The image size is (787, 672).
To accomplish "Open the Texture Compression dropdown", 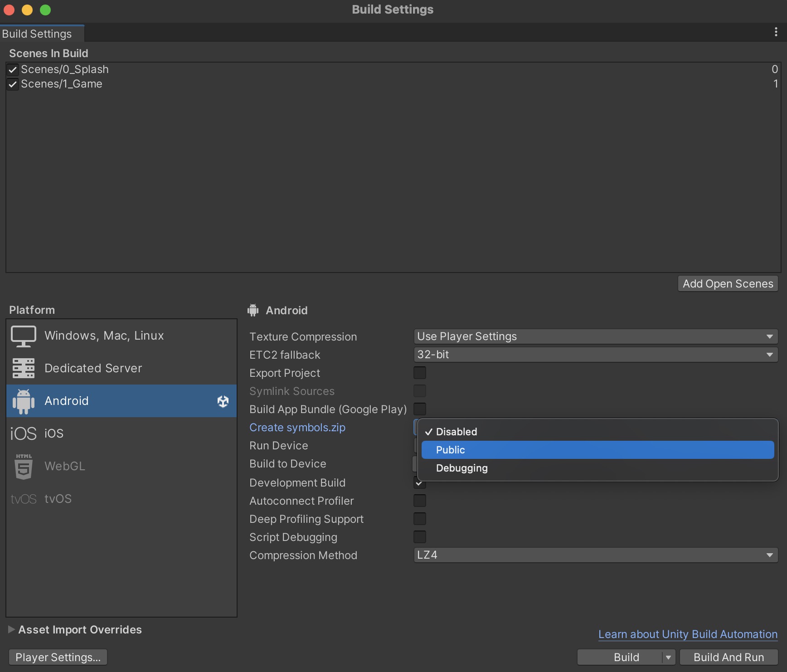I will click(x=596, y=336).
